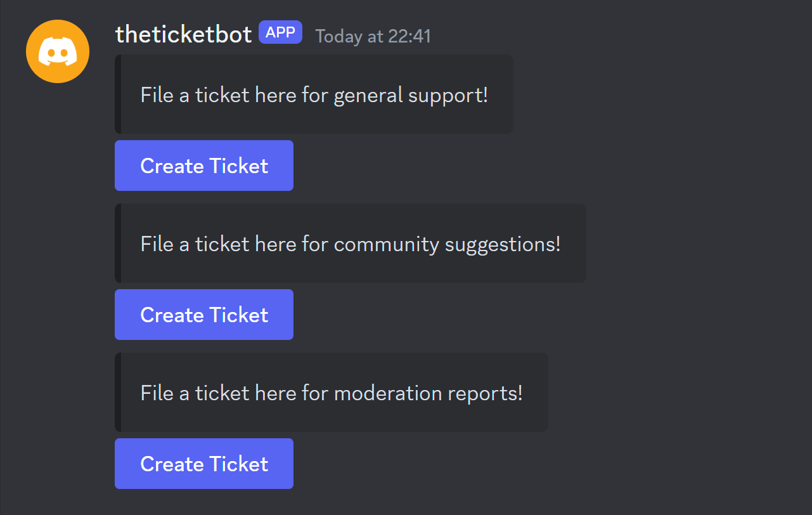Click the timestamp reading Today at 22:41

point(373,36)
